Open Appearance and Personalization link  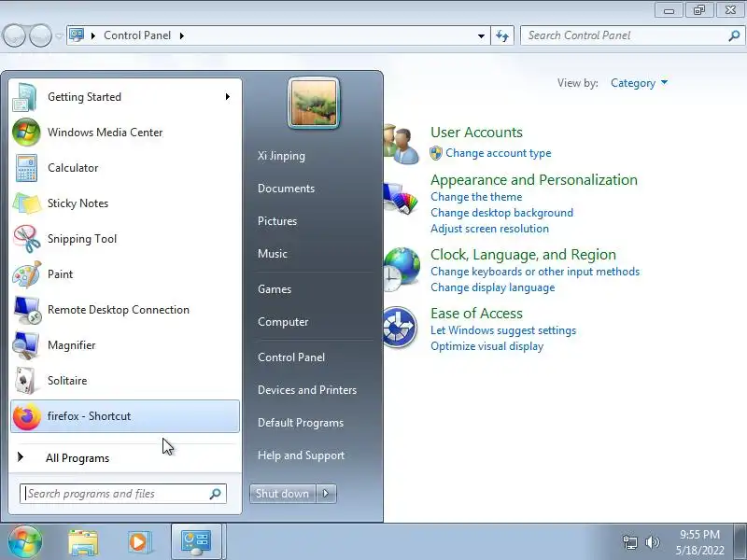click(534, 180)
